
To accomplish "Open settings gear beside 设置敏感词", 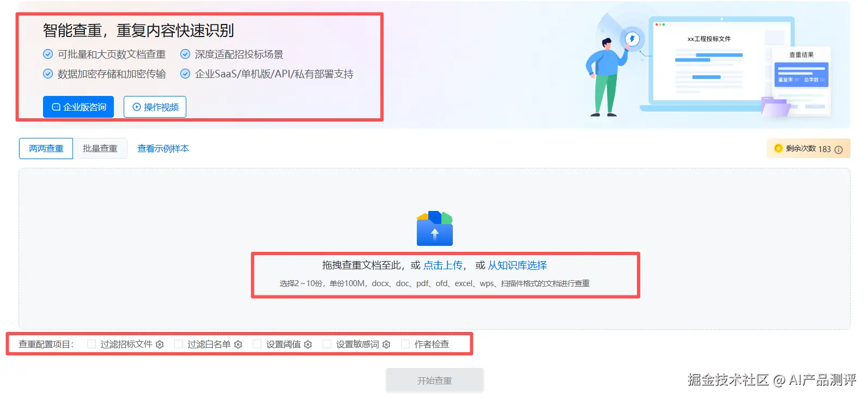I will click(386, 344).
